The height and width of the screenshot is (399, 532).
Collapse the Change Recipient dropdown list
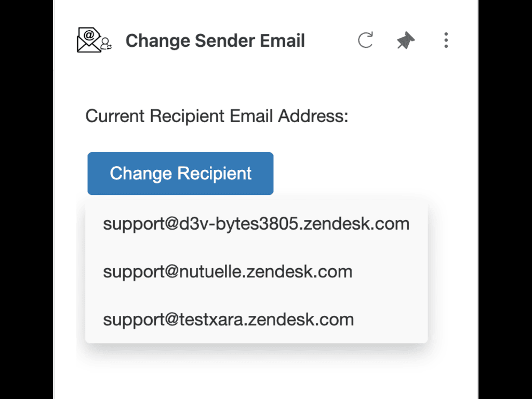point(180,174)
